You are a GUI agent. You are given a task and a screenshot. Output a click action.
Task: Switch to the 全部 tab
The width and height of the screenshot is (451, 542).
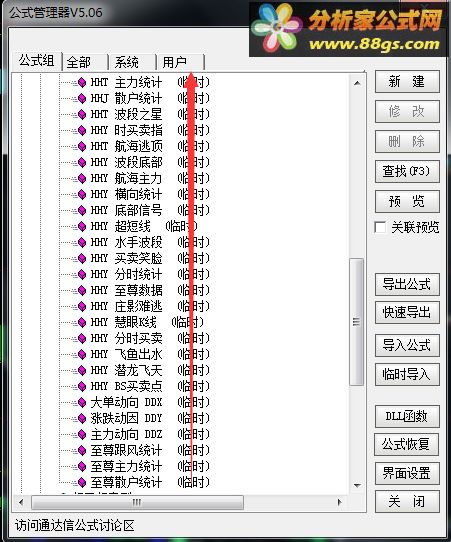[x=85, y=63]
